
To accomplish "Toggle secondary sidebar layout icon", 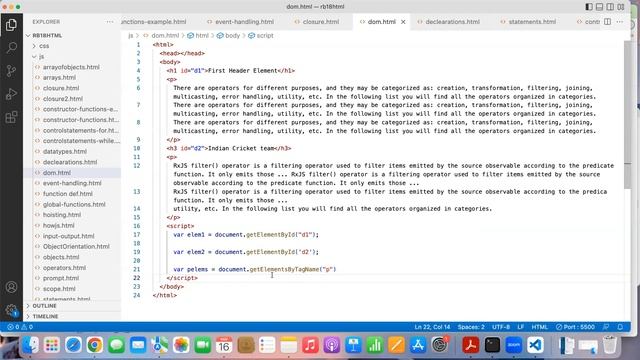I will [x=610, y=7].
